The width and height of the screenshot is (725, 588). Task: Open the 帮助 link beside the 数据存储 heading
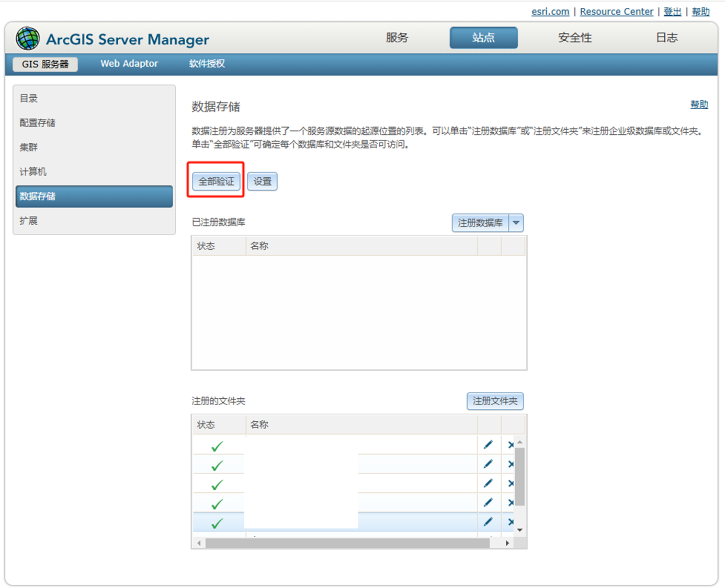[x=699, y=104]
